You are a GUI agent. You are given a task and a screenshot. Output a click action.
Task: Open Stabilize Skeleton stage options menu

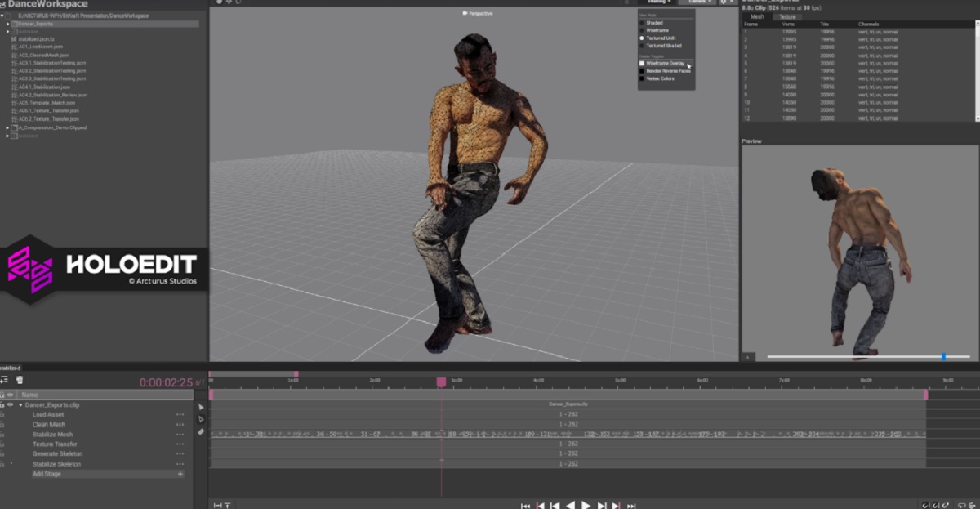pyautogui.click(x=180, y=464)
